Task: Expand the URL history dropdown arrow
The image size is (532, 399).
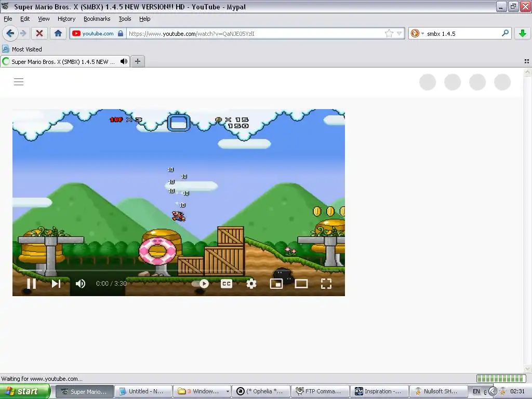Action: [400, 33]
